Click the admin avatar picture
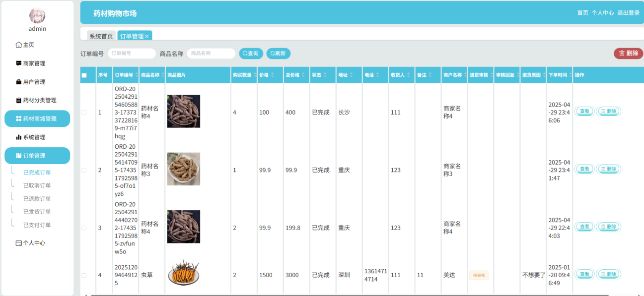Viewport: 644px width, 296px height. click(37, 15)
